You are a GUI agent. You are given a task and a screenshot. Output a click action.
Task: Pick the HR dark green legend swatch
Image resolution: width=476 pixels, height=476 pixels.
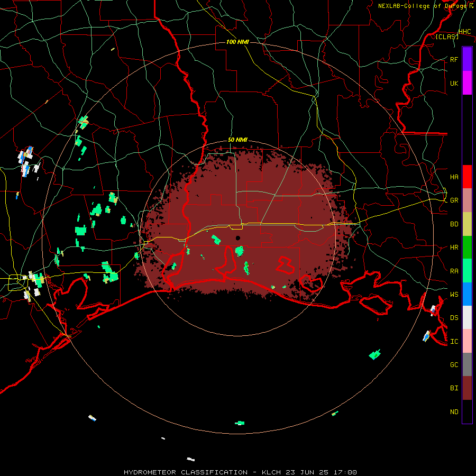pos(467,248)
